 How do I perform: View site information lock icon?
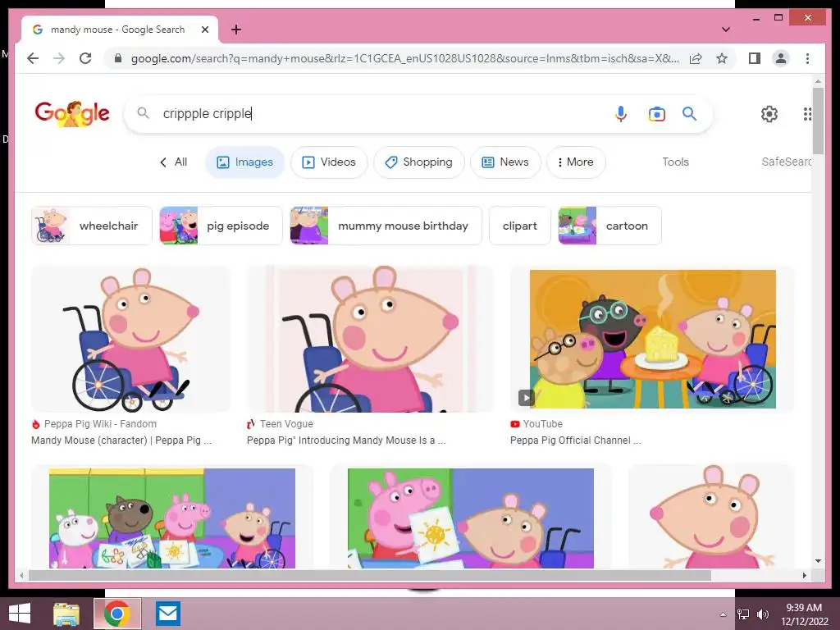tap(118, 58)
